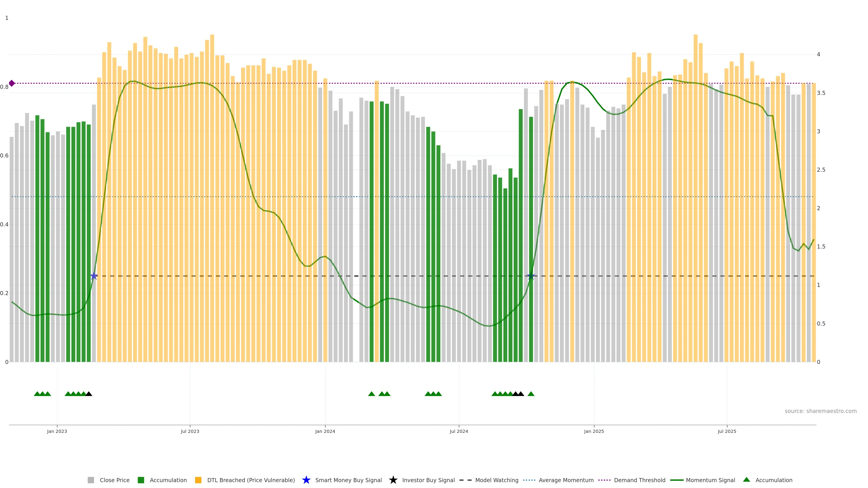The height and width of the screenshot is (488, 868).
Task: Hide the Average Momentum legend series
Action: tap(566, 480)
